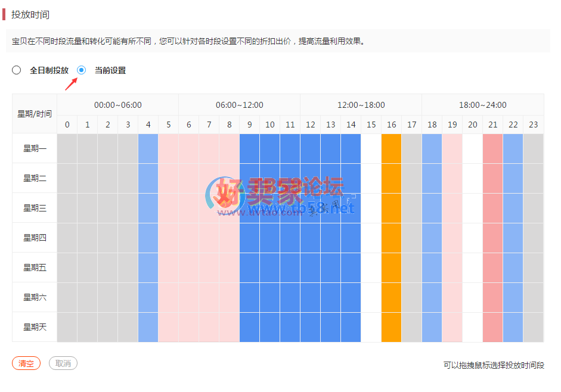Click the 18:00~24:00 time range header
The width and height of the screenshot is (561, 392).
coord(482,105)
